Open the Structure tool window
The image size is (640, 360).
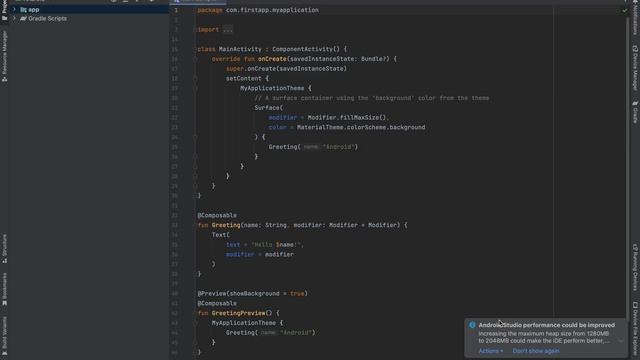[x=4, y=248]
